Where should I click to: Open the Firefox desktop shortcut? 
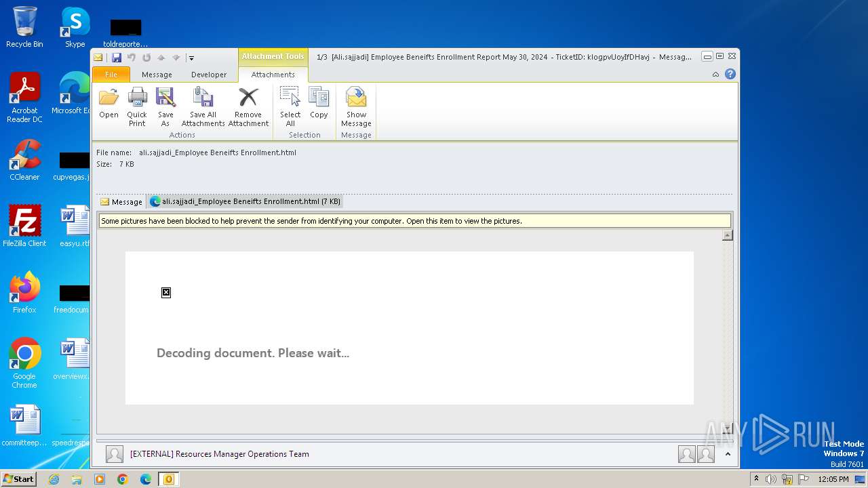[x=24, y=292]
